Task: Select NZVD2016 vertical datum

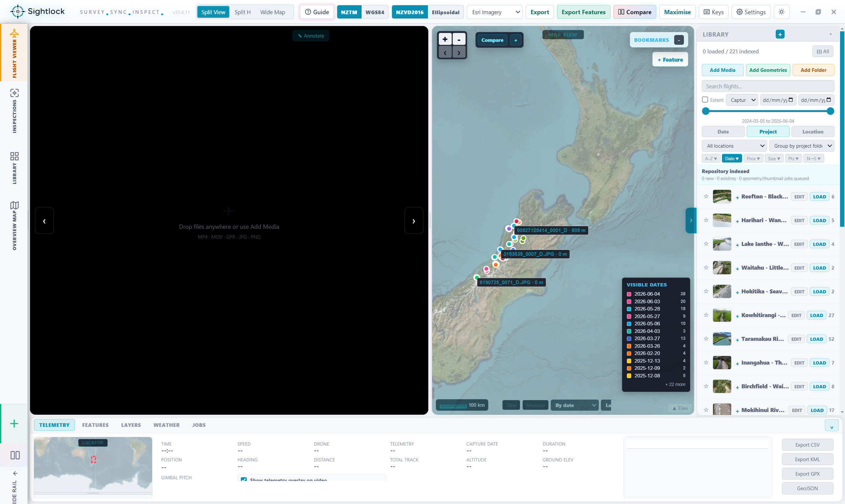Action: coord(409,12)
